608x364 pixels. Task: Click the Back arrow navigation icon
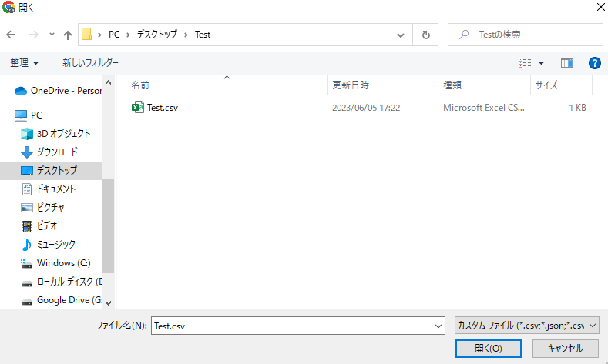pyautogui.click(x=11, y=35)
